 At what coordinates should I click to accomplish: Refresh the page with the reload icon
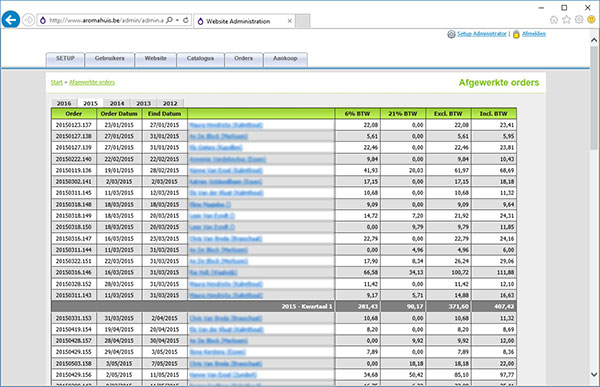[186, 20]
